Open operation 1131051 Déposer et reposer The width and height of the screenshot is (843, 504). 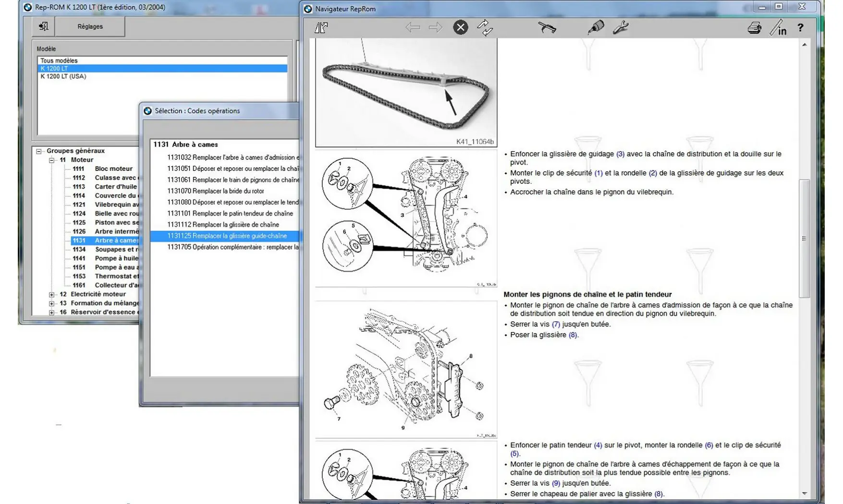pyautogui.click(x=233, y=168)
